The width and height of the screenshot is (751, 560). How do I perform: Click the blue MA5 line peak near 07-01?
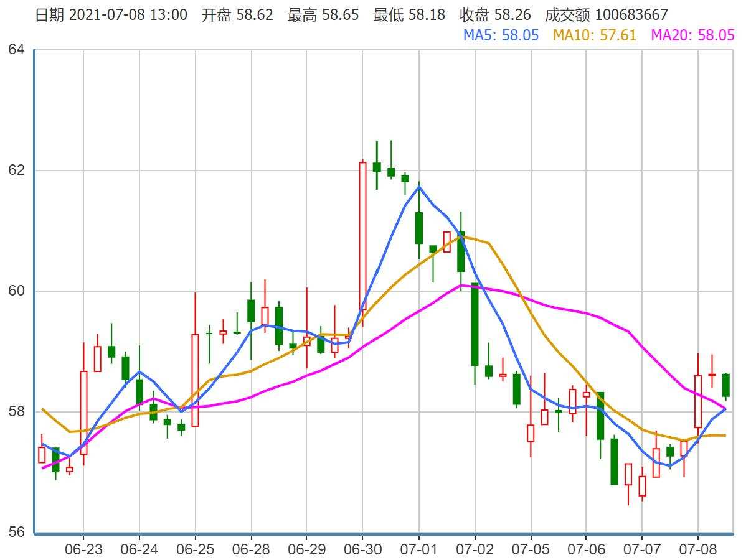coord(418,186)
